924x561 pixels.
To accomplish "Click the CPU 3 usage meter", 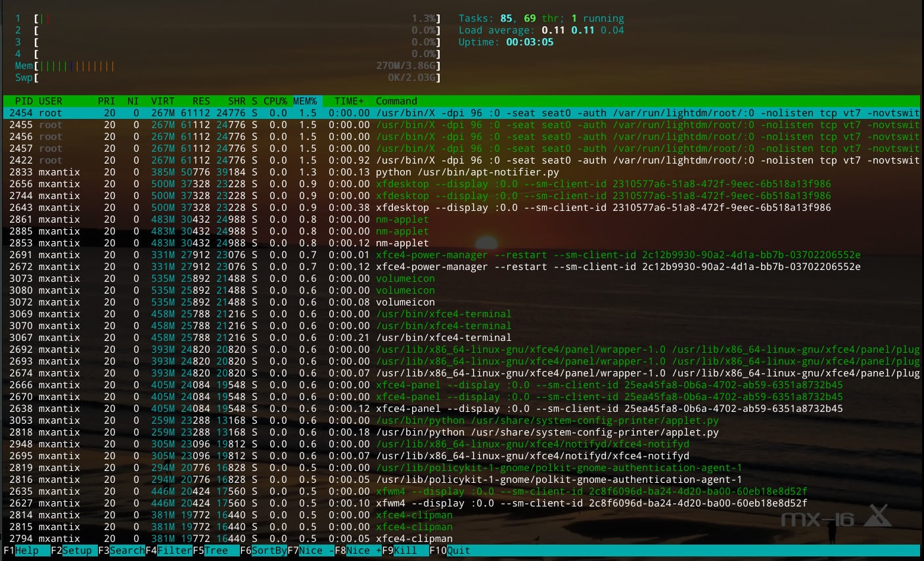I will [228, 42].
